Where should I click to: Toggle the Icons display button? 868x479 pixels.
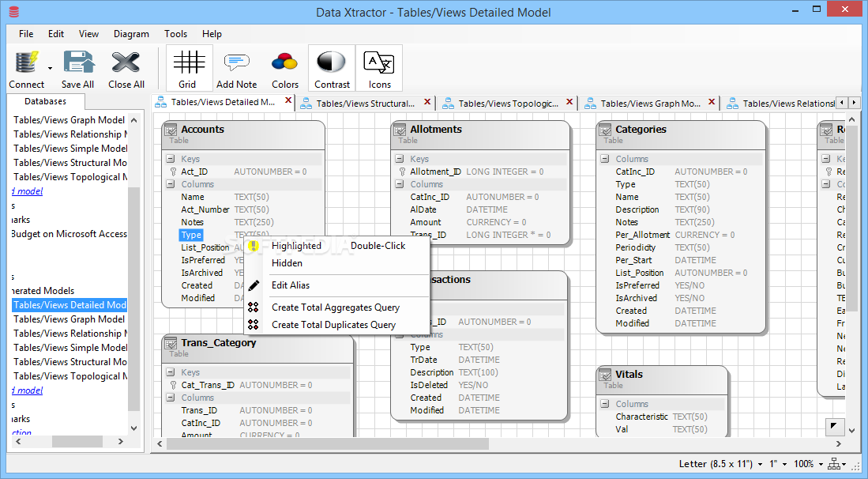click(379, 68)
